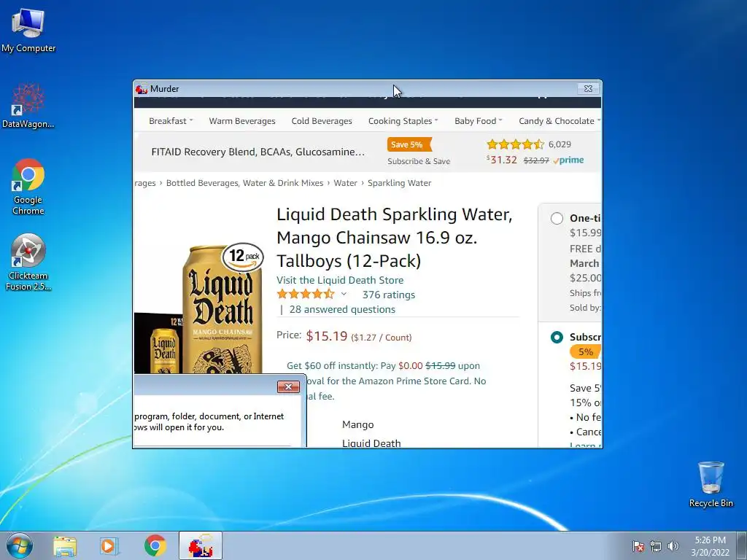Expand the Breakfast category dropdown
Screen dimensions: 747x560
pos(171,121)
